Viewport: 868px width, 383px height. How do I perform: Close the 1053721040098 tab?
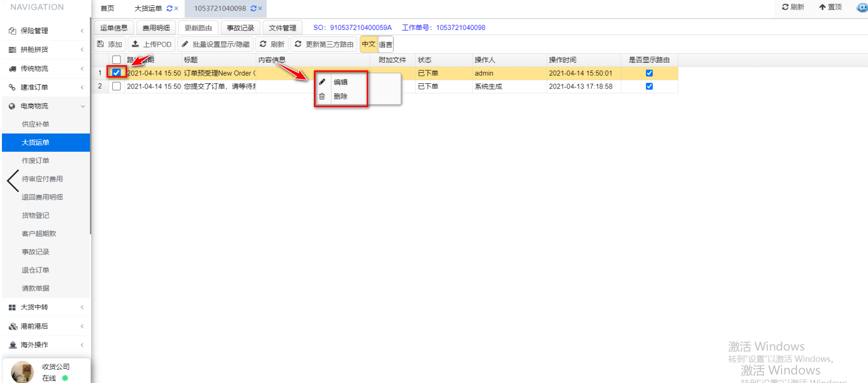(260, 9)
